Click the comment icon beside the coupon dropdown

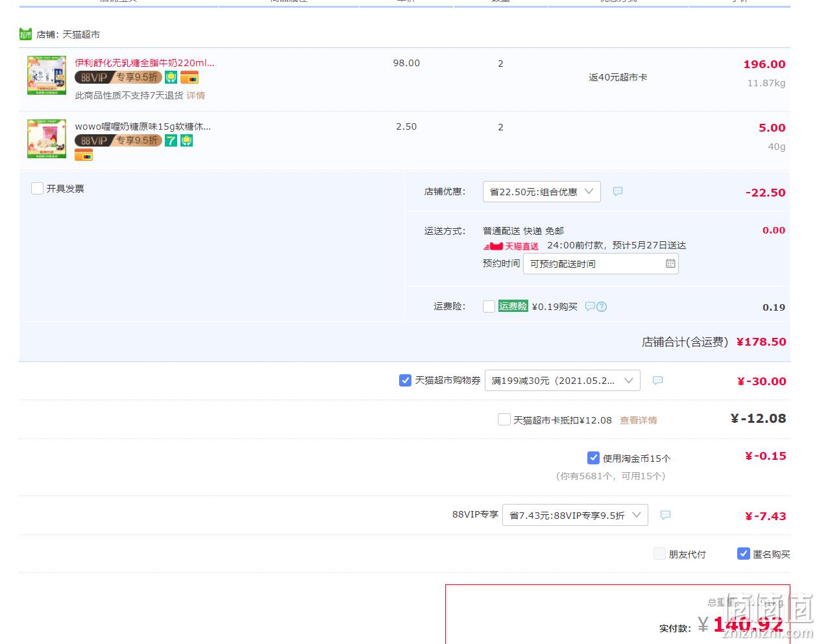tap(657, 381)
